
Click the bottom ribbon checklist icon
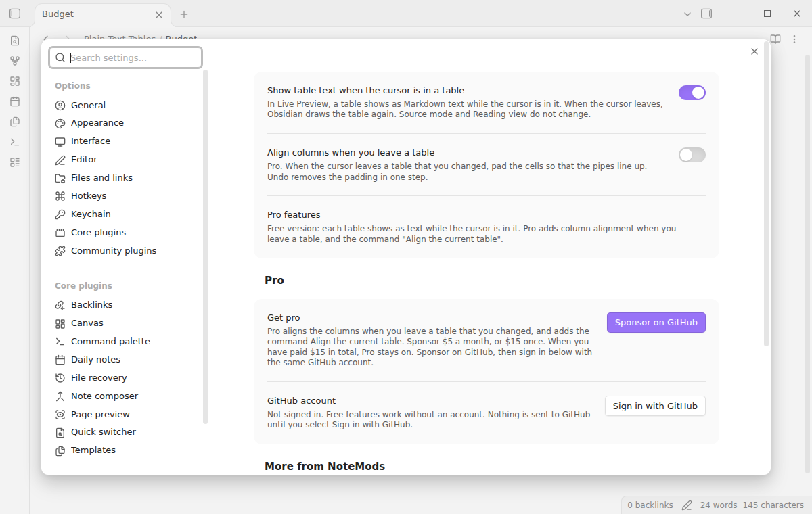[x=15, y=162]
